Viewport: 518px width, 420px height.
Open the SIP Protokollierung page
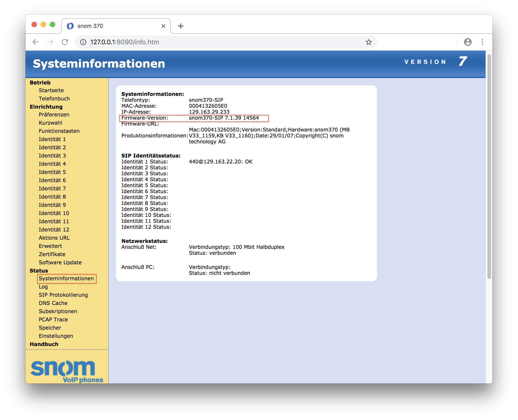click(63, 295)
